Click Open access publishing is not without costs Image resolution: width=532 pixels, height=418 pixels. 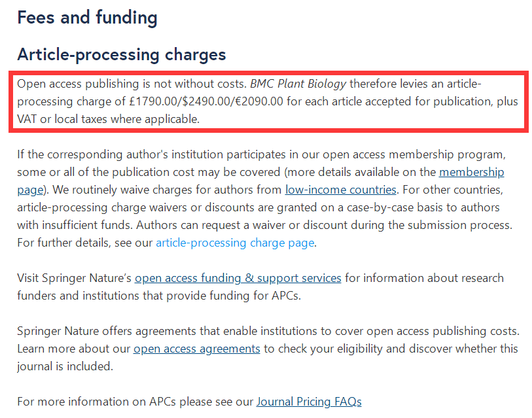[132, 84]
